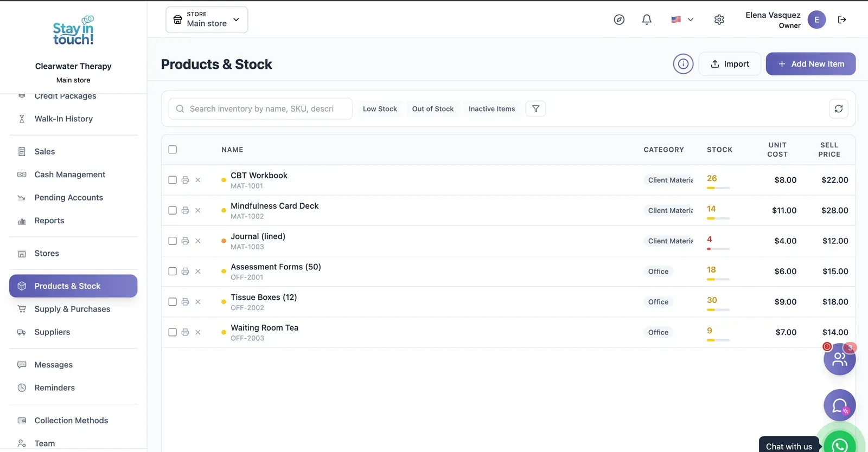868x452 pixels.
Task: Open Sales in the sidebar
Action: [x=73, y=152]
